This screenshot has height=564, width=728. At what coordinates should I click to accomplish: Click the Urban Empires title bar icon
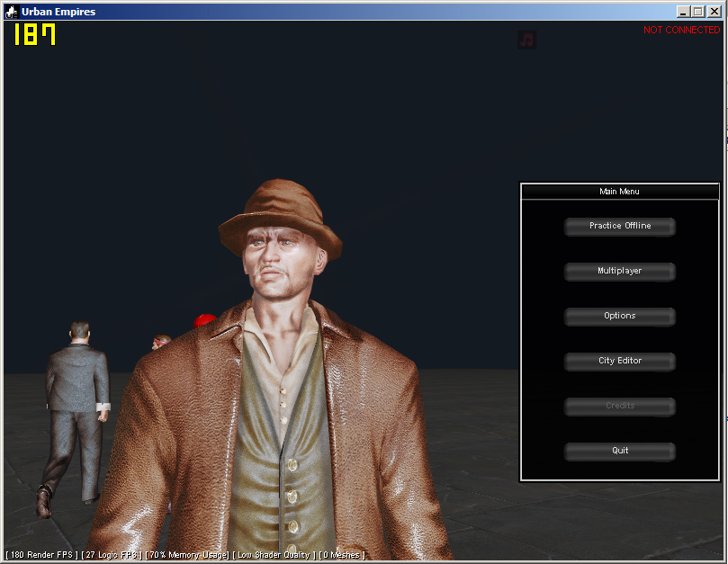11,11
